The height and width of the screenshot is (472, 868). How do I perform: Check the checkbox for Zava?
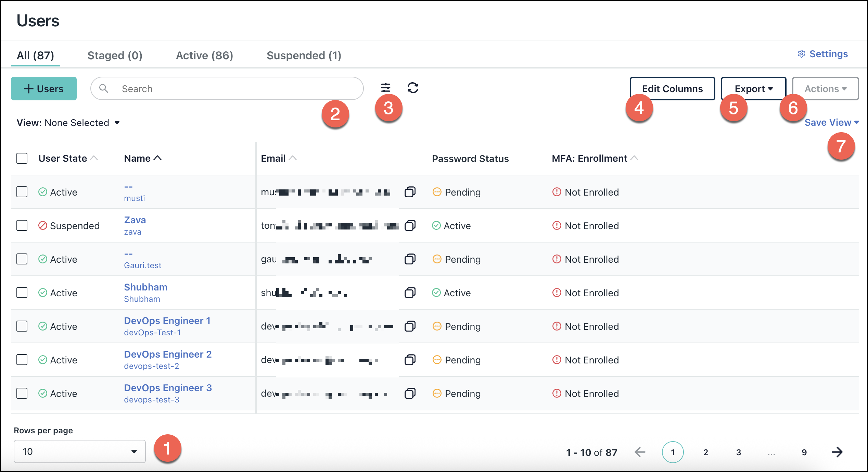coord(22,225)
